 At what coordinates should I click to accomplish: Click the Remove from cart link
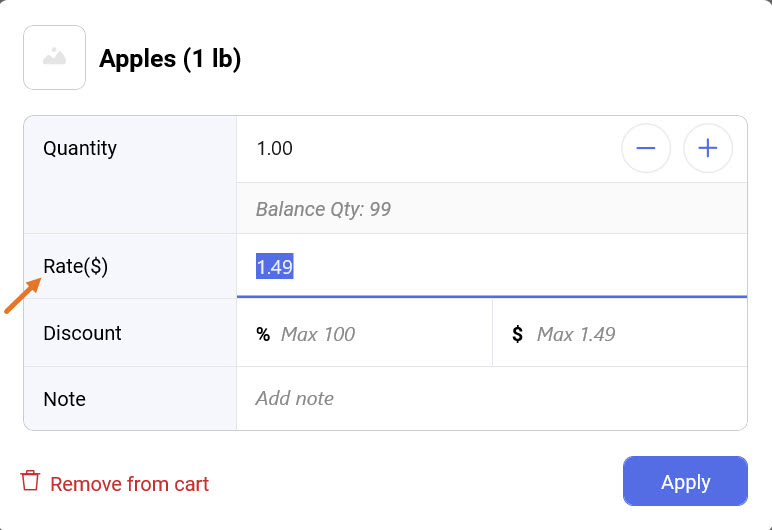click(x=129, y=484)
